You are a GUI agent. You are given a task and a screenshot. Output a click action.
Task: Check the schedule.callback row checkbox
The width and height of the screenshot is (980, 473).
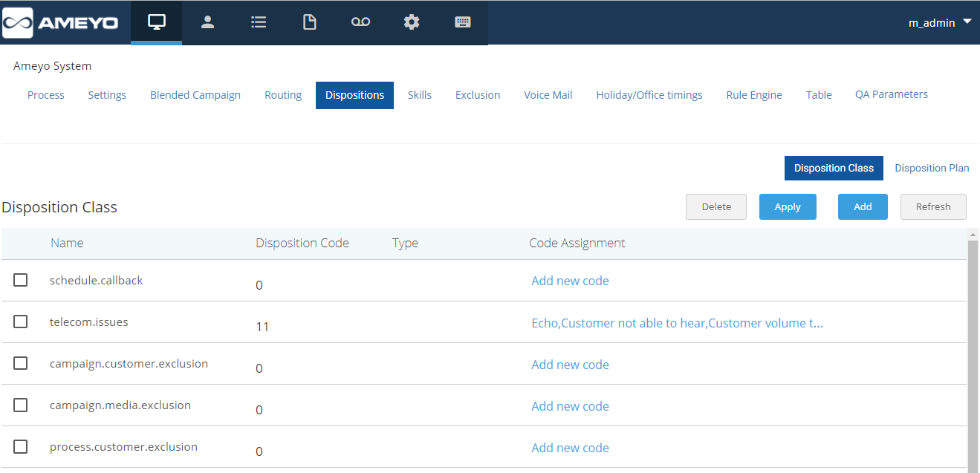click(x=21, y=280)
